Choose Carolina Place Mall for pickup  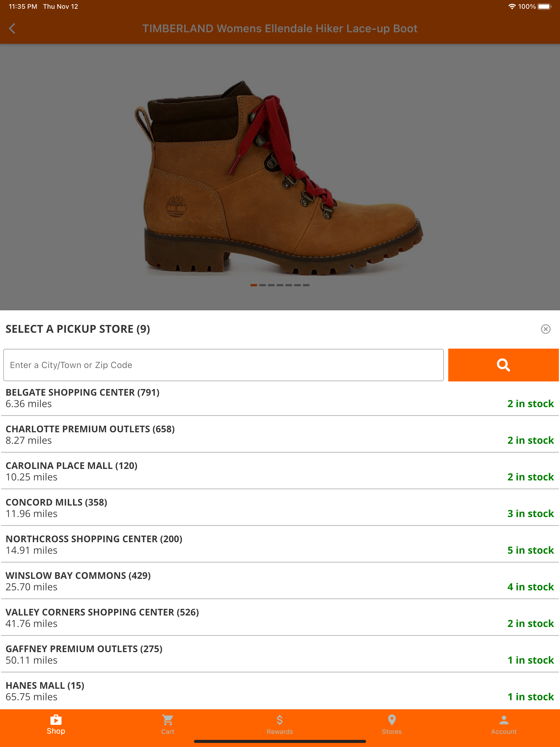pyautogui.click(x=280, y=471)
